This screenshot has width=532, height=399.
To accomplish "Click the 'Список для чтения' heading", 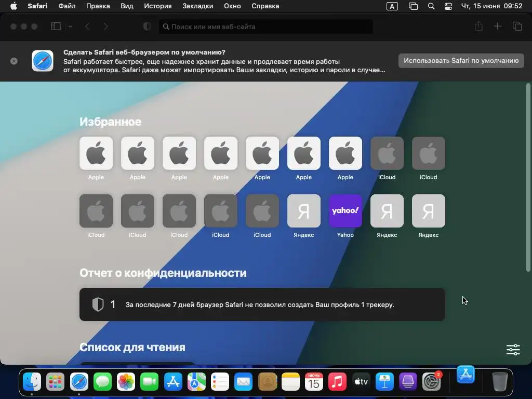I will 132,348.
